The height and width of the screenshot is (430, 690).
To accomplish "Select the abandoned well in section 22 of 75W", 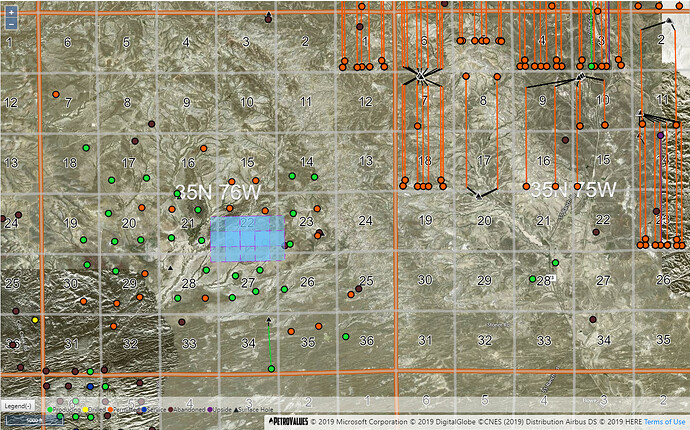I will click(596, 232).
